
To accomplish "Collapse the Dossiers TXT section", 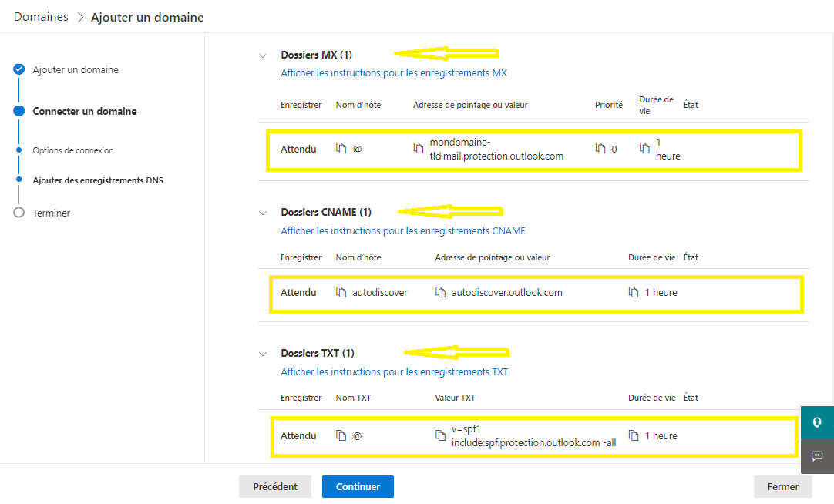I will tap(263, 354).
